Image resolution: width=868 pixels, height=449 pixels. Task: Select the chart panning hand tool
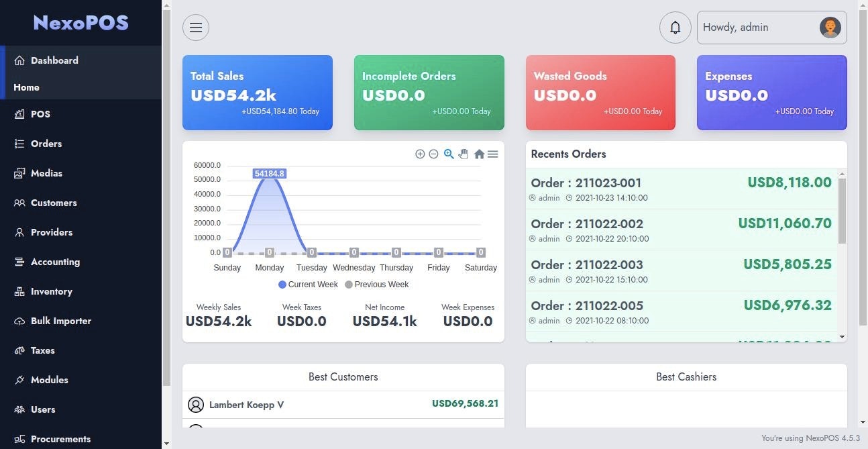click(x=464, y=154)
